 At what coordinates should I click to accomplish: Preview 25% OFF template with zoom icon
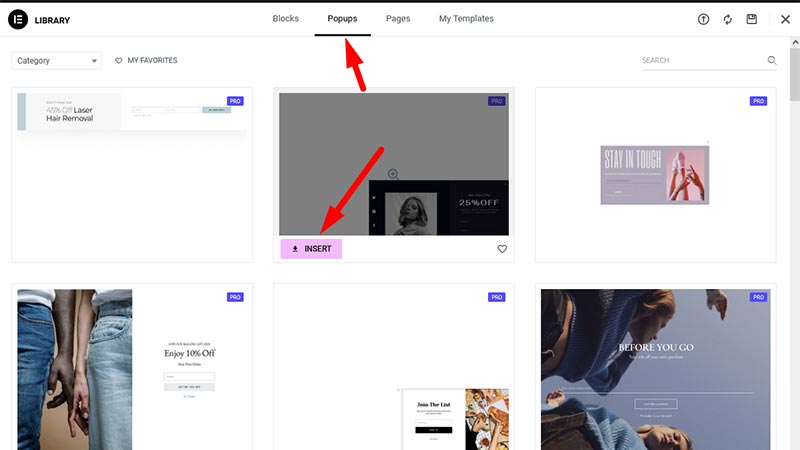(x=393, y=174)
